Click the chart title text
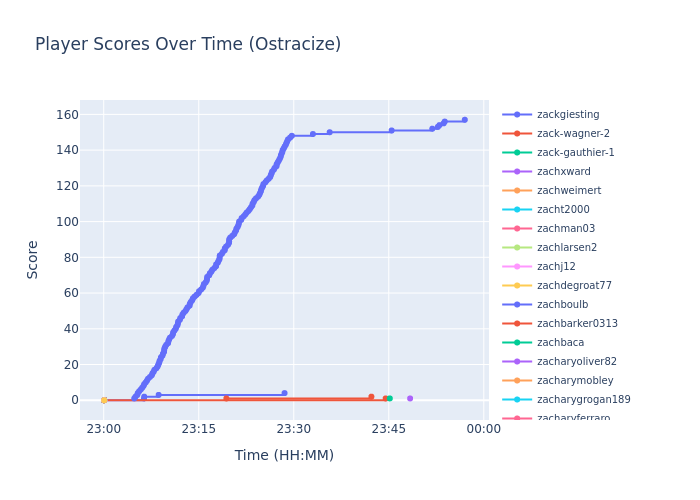Viewport: 700px width, 500px height. click(x=188, y=45)
